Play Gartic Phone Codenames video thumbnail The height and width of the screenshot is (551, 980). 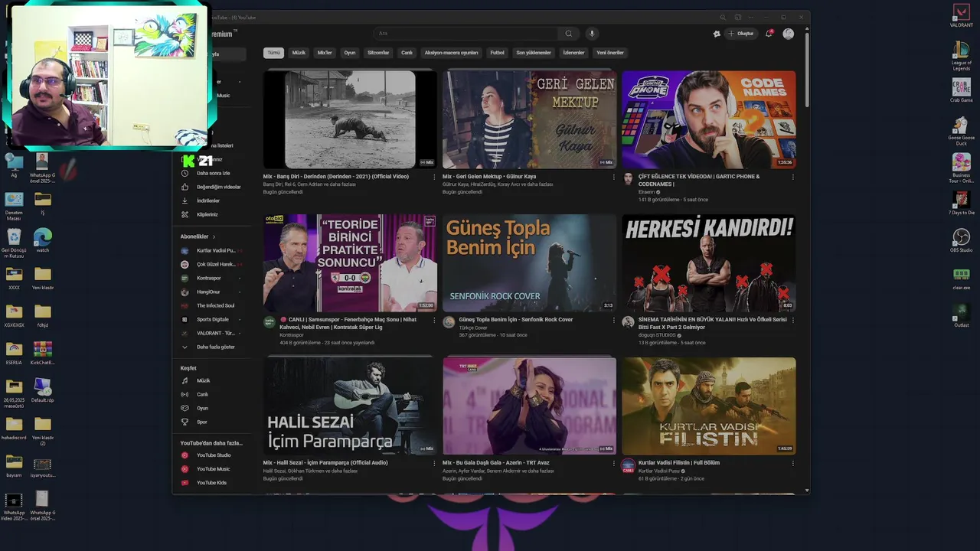[708, 119]
